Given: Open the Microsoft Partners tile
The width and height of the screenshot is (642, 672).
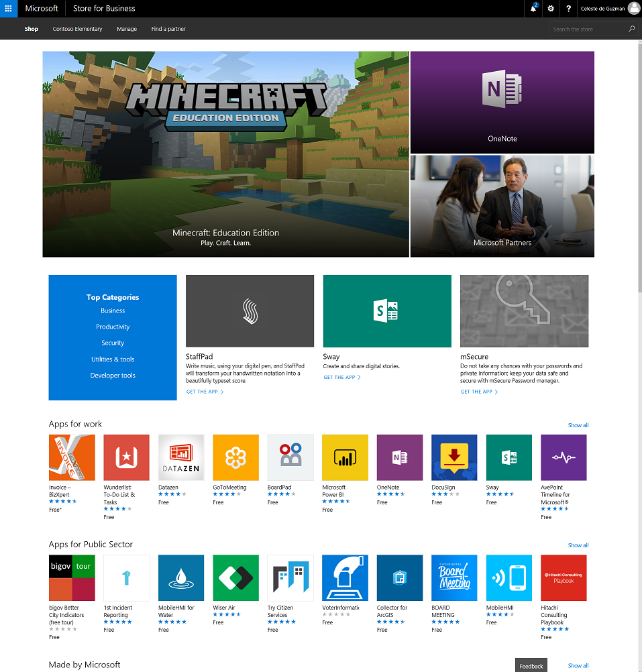Looking at the screenshot, I should tap(502, 206).
